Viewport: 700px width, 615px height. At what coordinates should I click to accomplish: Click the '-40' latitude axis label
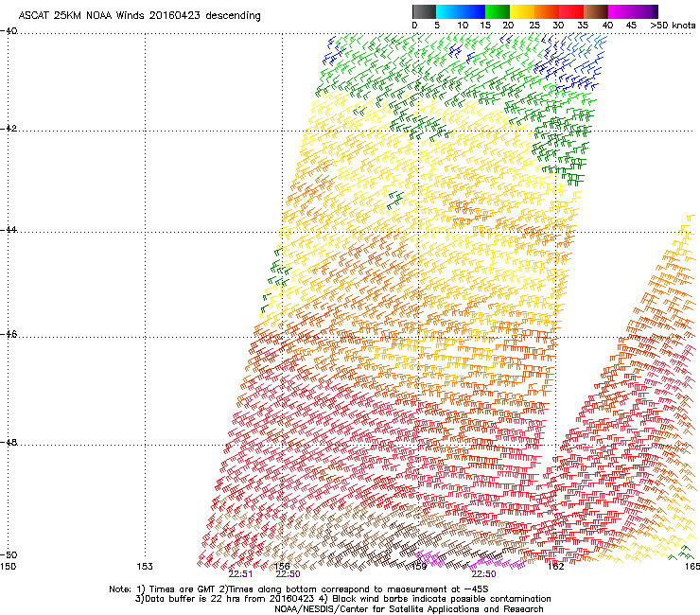[9, 31]
